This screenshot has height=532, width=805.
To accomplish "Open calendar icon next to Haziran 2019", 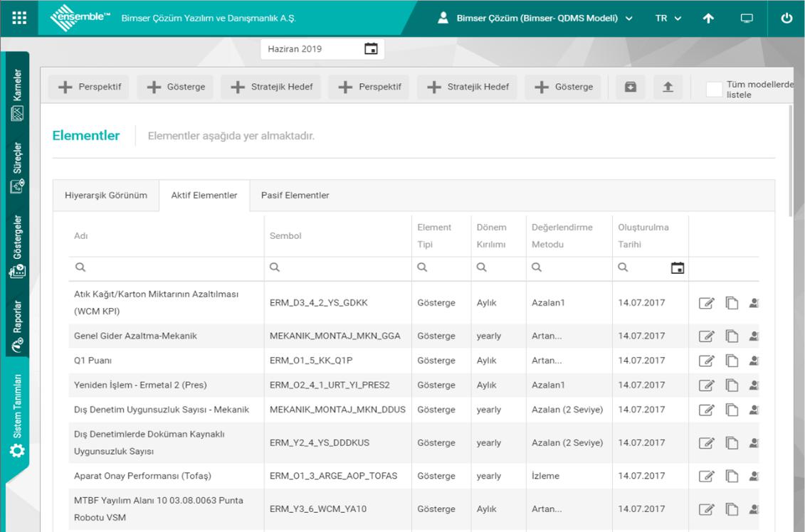I will coord(371,49).
